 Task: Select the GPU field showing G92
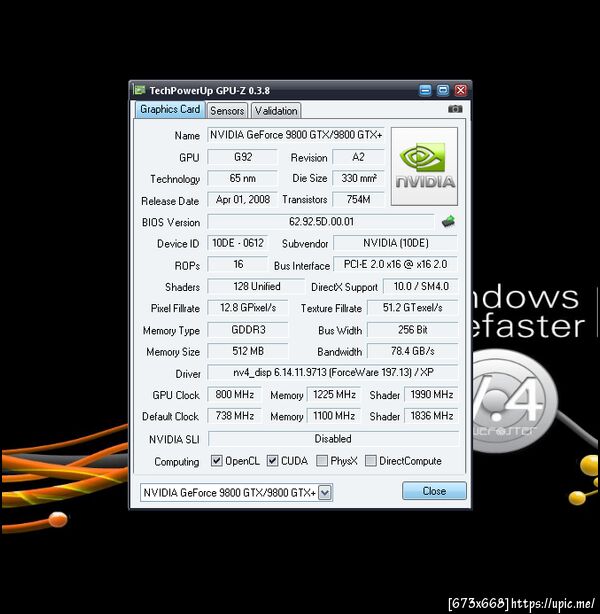point(242,157)
